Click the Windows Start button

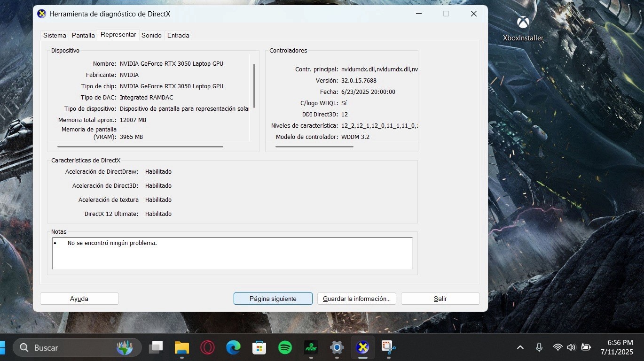pyautogui.click(x=2, y=348)
